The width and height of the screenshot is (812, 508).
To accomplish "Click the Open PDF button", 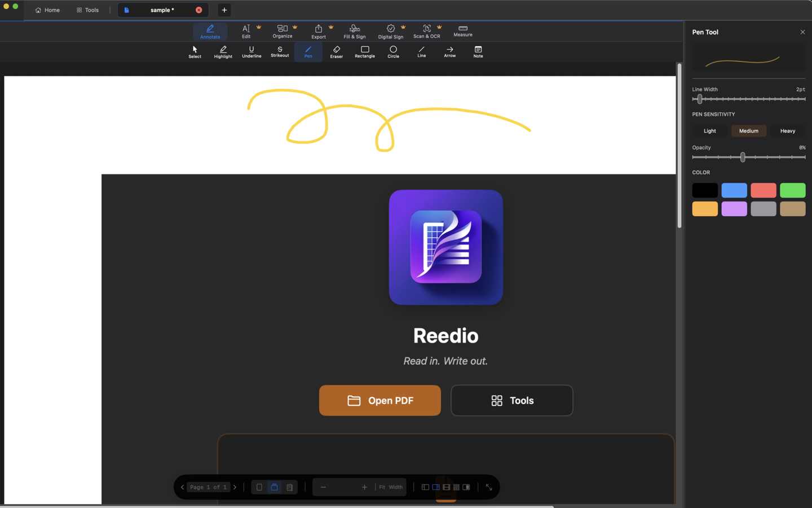I will point(379,400).
